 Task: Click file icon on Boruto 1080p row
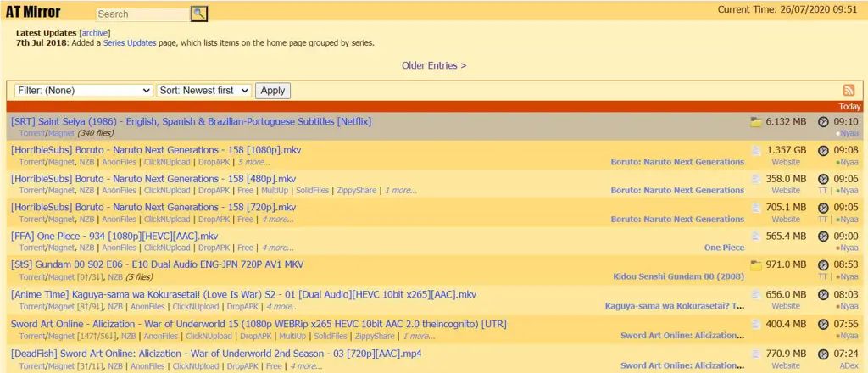pyautogui.click(x=756, y=150)
